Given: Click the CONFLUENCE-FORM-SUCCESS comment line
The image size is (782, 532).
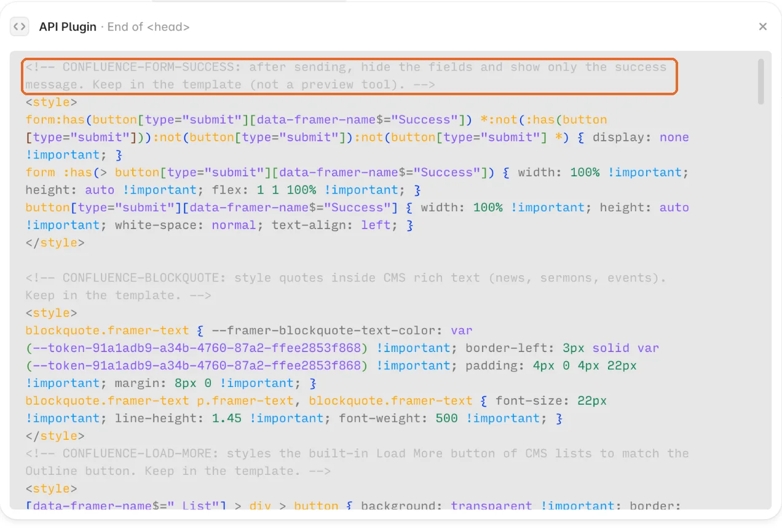Looking at the screenshot, I should (x=346, y=67).
